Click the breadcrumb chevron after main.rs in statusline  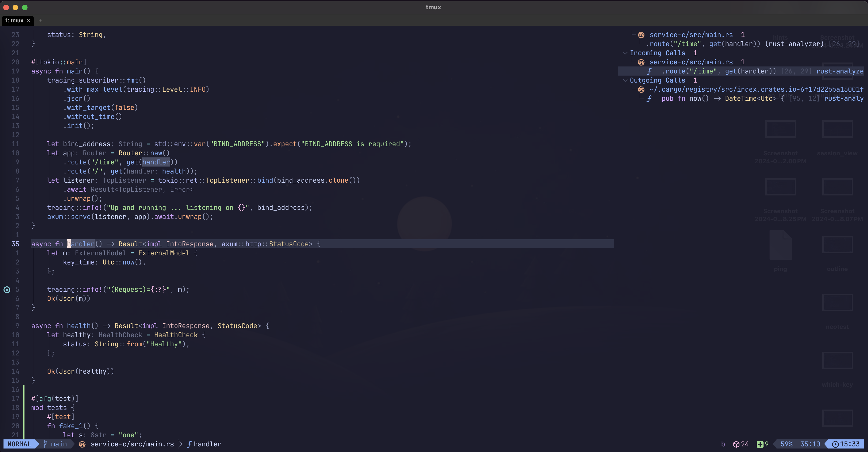[180, 444]
